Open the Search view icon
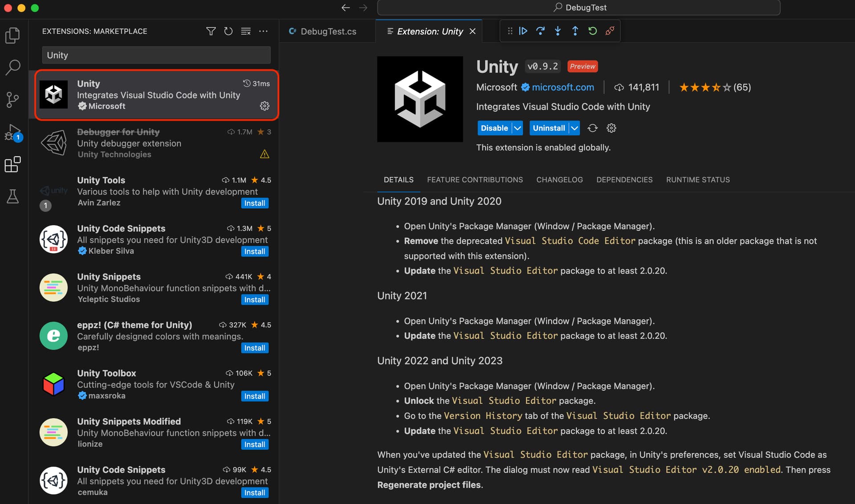This screenshot has width=855, height=504. coord(12,68)
